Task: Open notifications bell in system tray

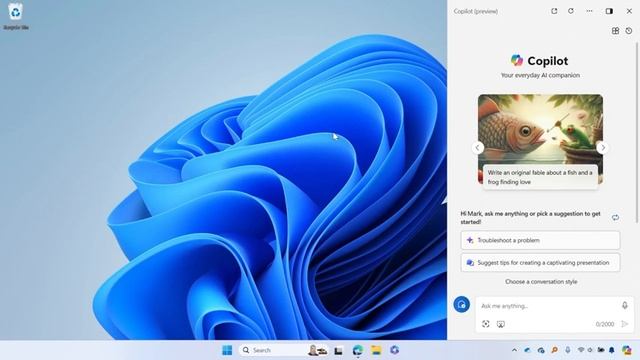Action: tap(611, 350)
